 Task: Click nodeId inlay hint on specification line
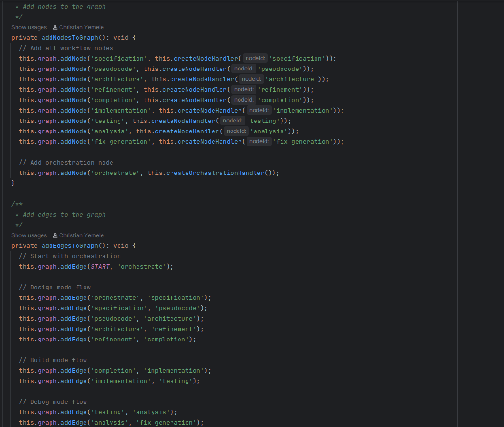(x=255, y=59)
